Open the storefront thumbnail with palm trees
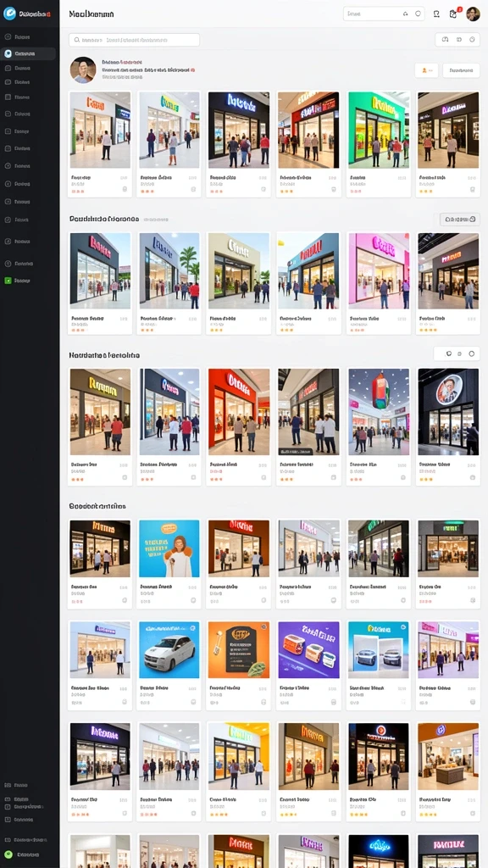The height and width of the screenshot is (868, 488). [x=169, y=271]
